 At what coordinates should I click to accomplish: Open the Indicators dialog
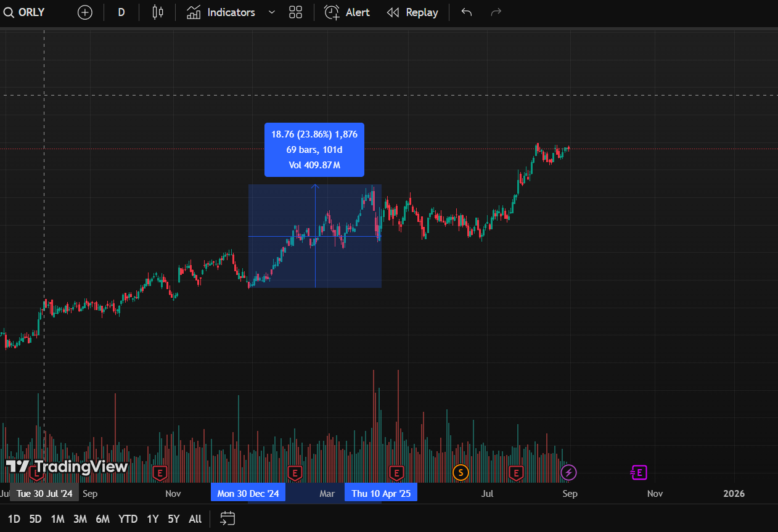[221, 12]
